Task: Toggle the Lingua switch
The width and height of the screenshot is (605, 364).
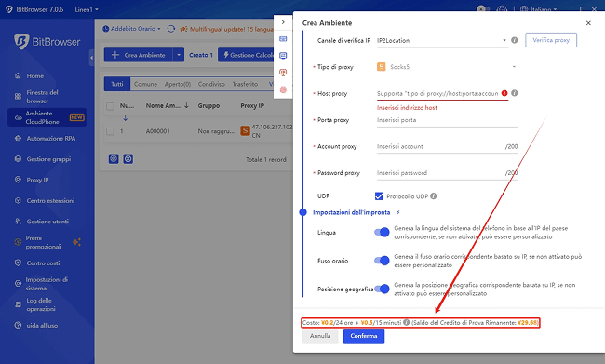Action: 382,232
